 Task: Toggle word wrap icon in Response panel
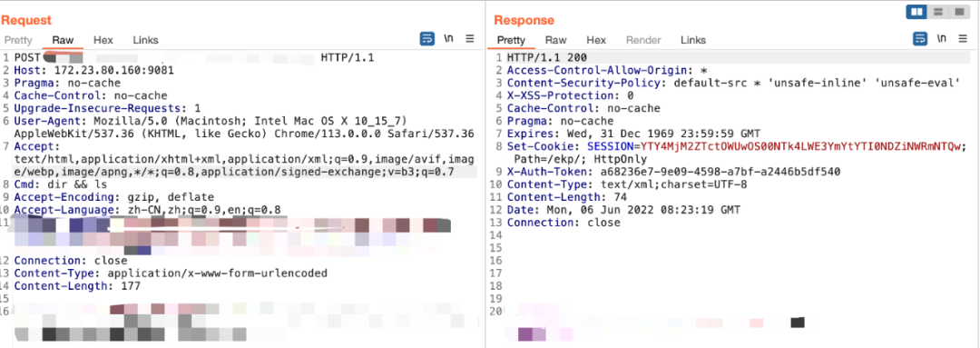click(920, 39)
